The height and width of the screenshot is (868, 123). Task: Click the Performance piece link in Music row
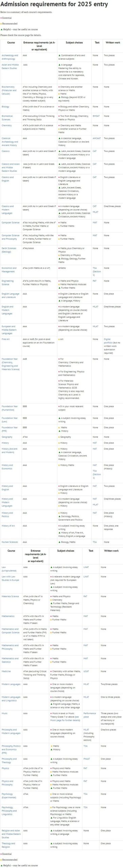(x=89, y=715)
